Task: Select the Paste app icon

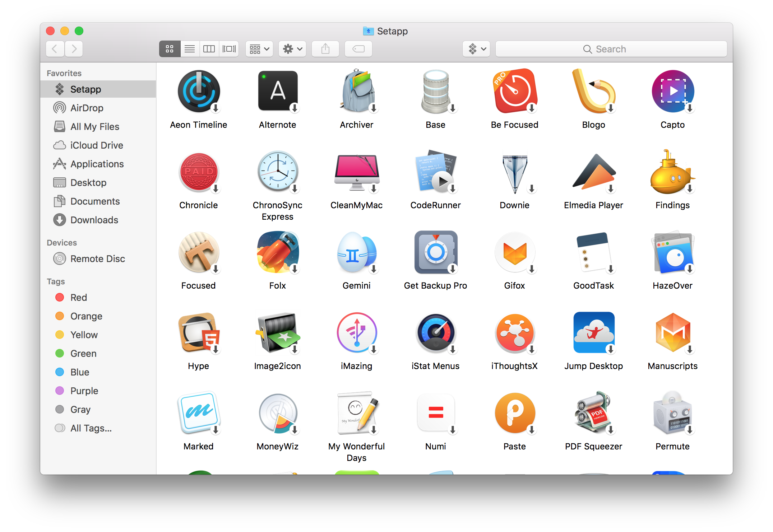Action: coord(514,414)
